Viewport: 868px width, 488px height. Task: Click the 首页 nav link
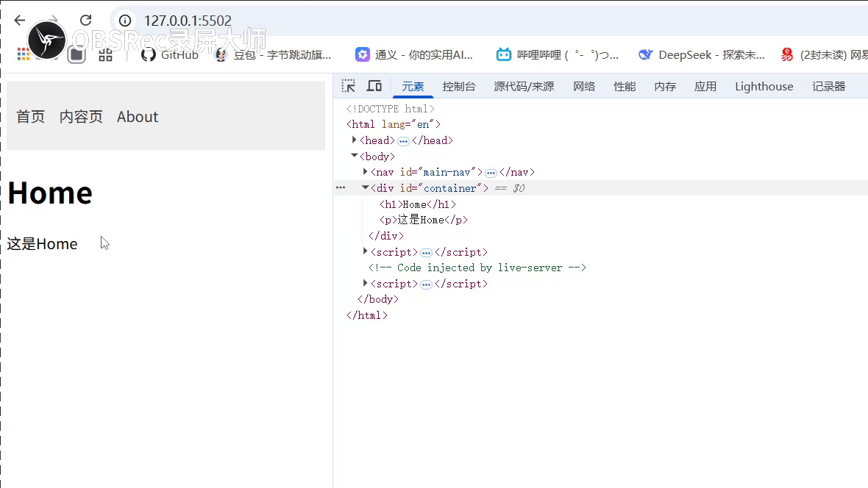[30, 117]
